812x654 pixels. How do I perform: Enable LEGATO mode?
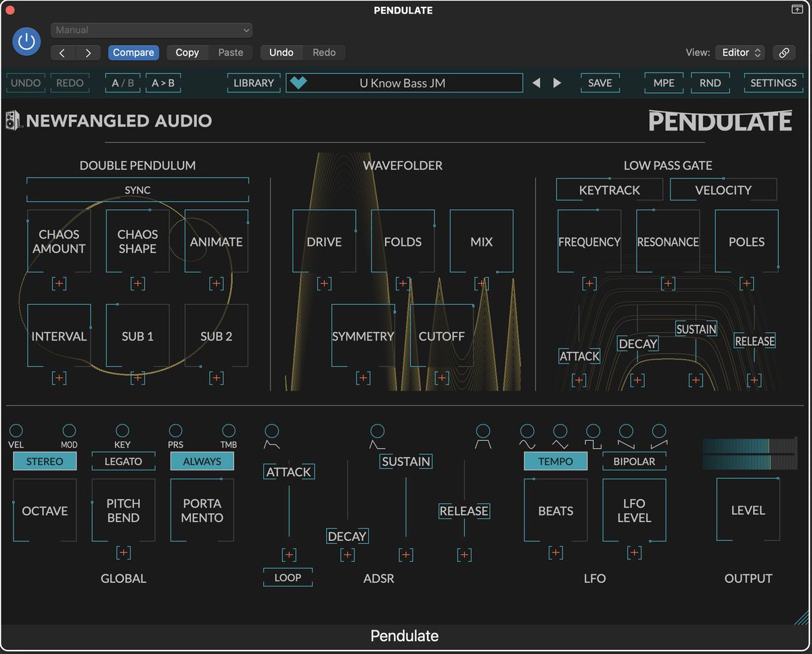point(123,461)
